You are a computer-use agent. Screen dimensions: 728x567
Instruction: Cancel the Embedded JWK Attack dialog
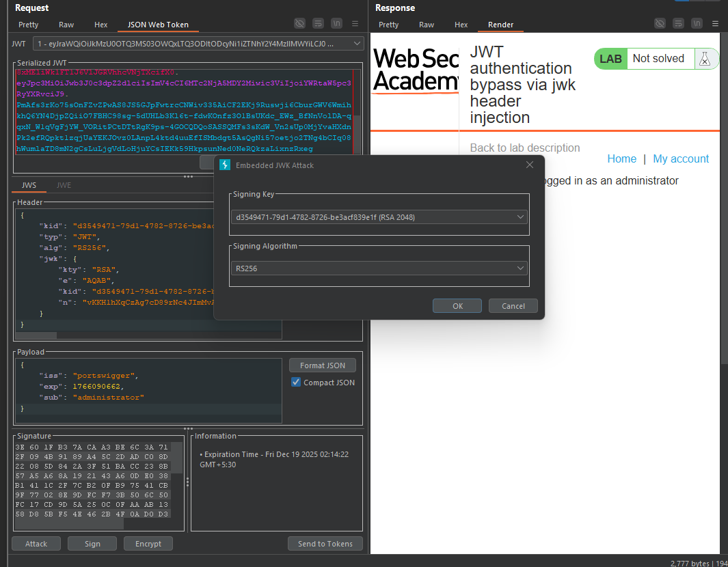513,306
